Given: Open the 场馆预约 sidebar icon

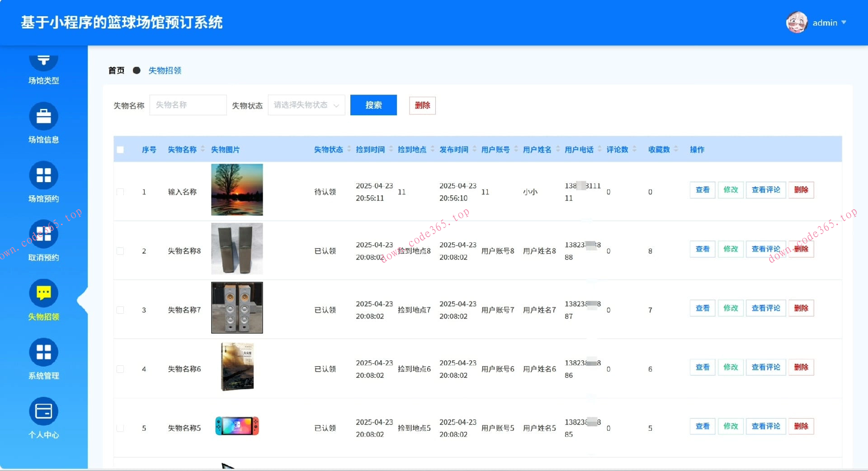Looking at the screenshot, I should [x=43, y=175].
